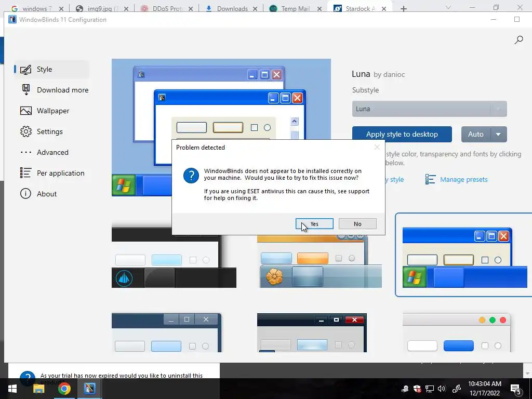
Task: Open Google Chrome from taskbar
Action: point(64,389)
